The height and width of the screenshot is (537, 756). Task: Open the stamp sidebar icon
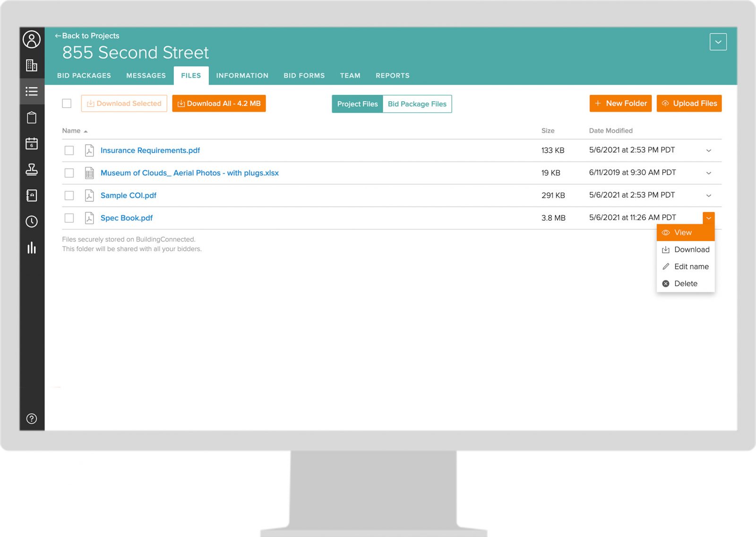click(32, 169)
